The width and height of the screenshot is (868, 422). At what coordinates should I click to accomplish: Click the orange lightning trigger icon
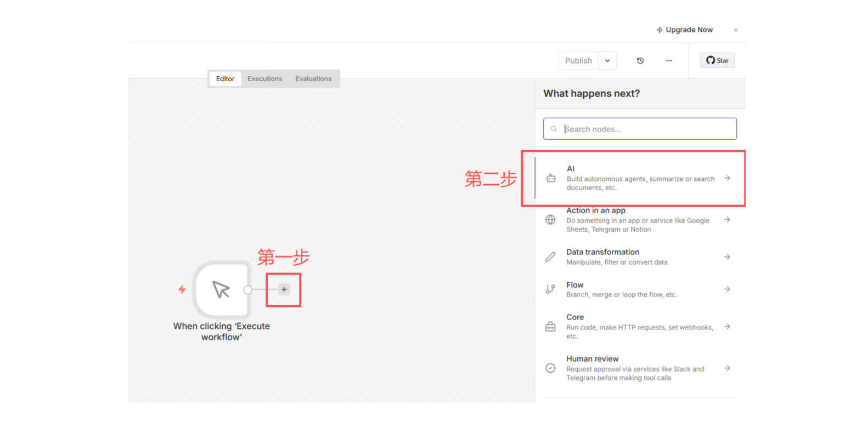click(x=182, y=289)
